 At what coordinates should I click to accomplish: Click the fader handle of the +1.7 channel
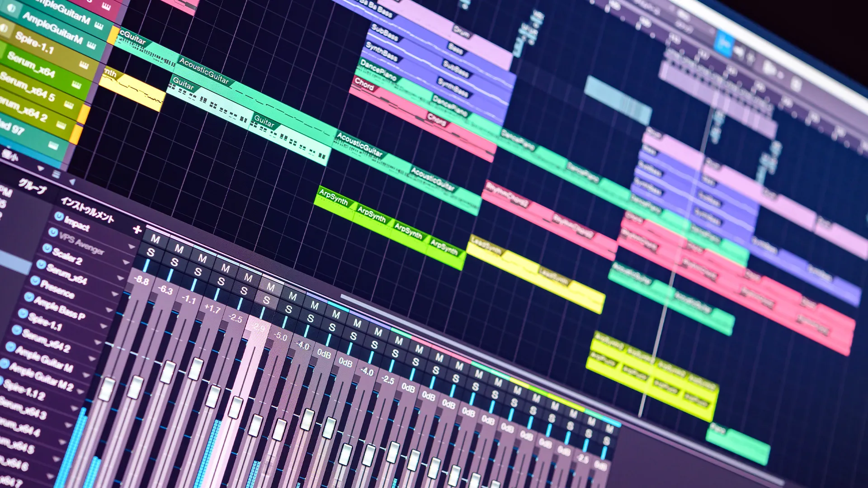(195, 368)
